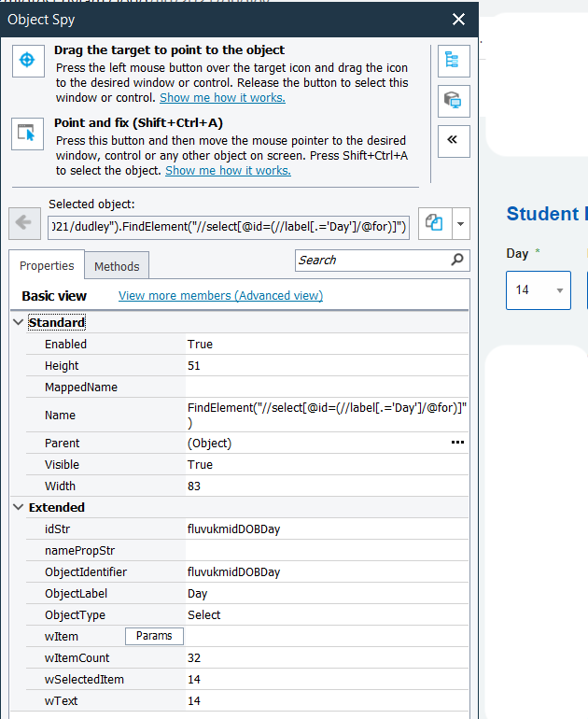Open the dropdown arrow beside copy icon
This screenshot has height=719, width=588.
(460, 223)
